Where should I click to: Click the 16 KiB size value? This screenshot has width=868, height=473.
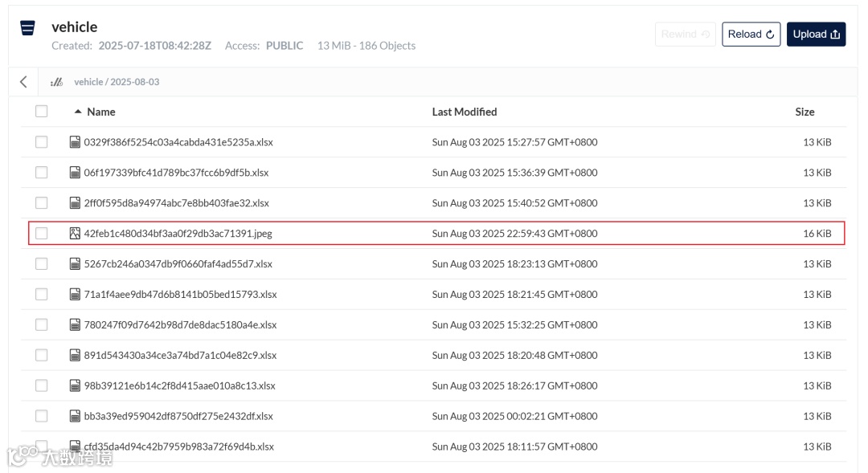point(817,234)
